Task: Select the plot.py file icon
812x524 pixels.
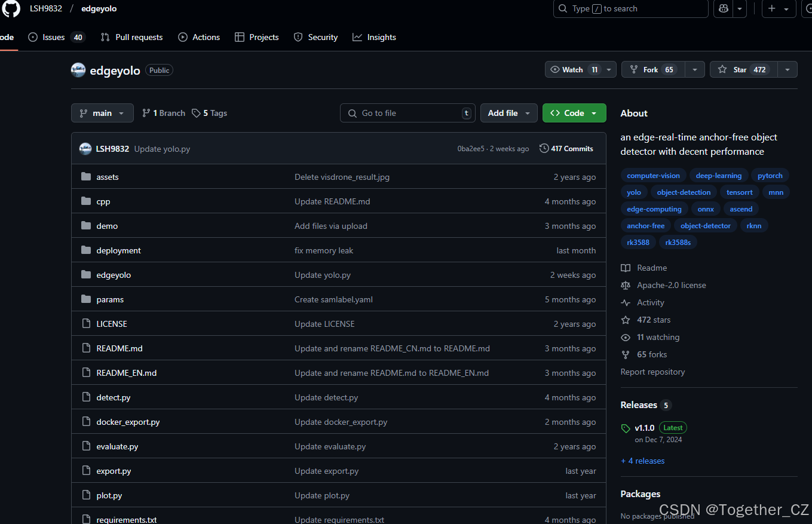Action: [x=86, y=495]
